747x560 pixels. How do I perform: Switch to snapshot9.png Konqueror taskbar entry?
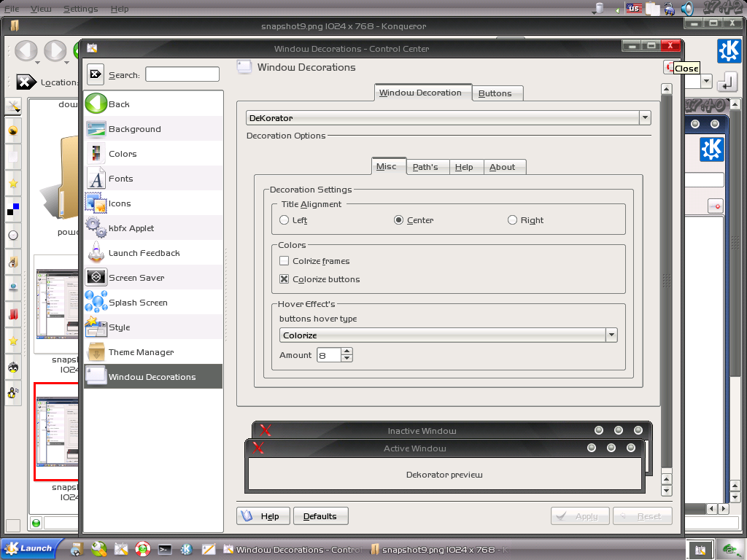439,549
